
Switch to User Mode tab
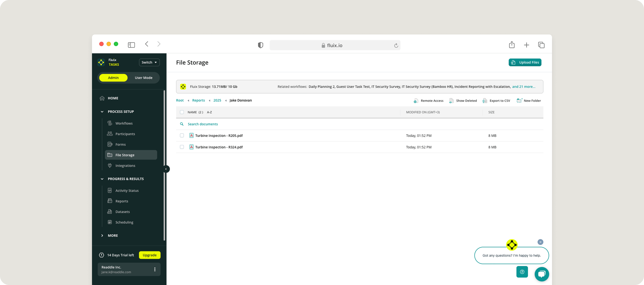coord(144,78)
